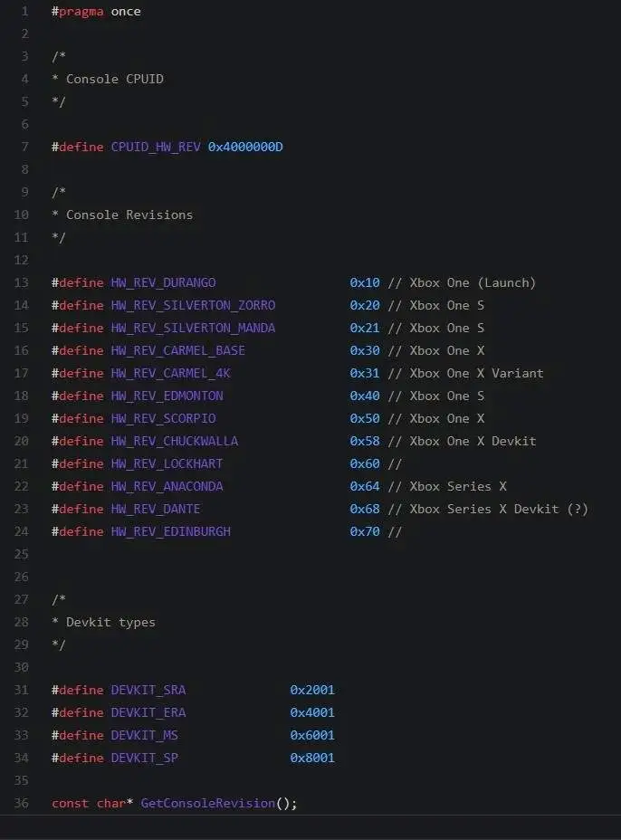Click line number 7 in the gutter

pos(24,147)
